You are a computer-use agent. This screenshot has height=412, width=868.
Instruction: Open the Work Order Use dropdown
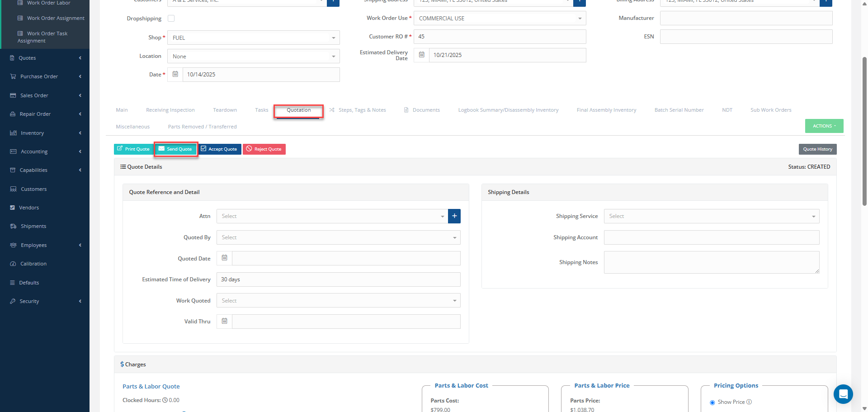click(500, 19)
